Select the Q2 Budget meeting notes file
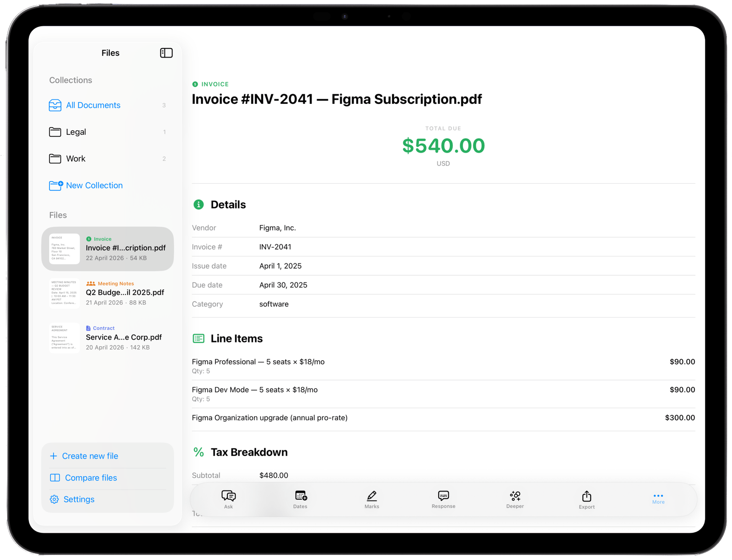 pyautogui.click(x=108, y=293)
